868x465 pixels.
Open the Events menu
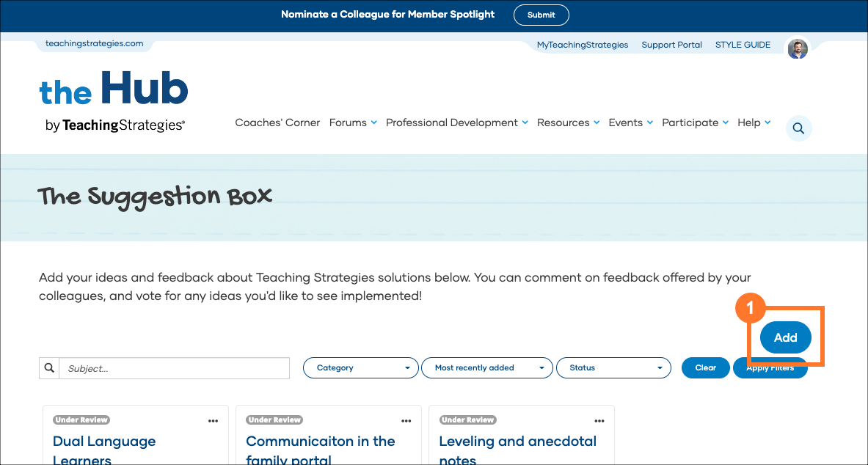pyautogui.click(x=630, y=122)
